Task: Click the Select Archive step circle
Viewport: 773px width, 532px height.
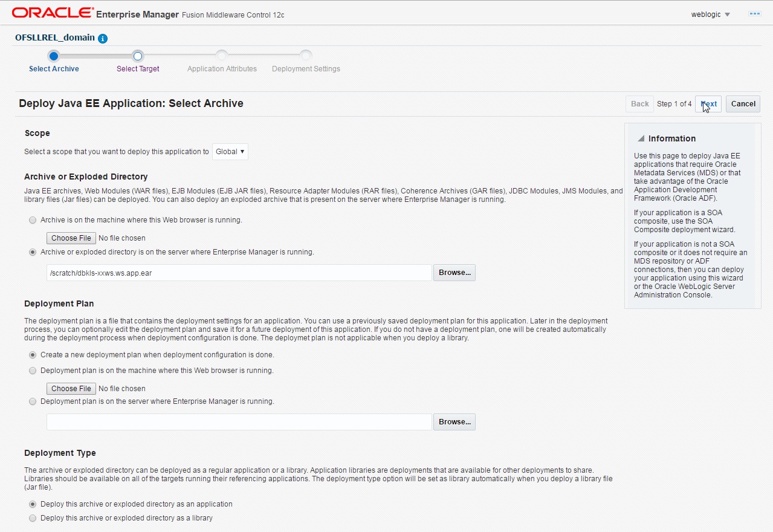Action: pos(54,56)
